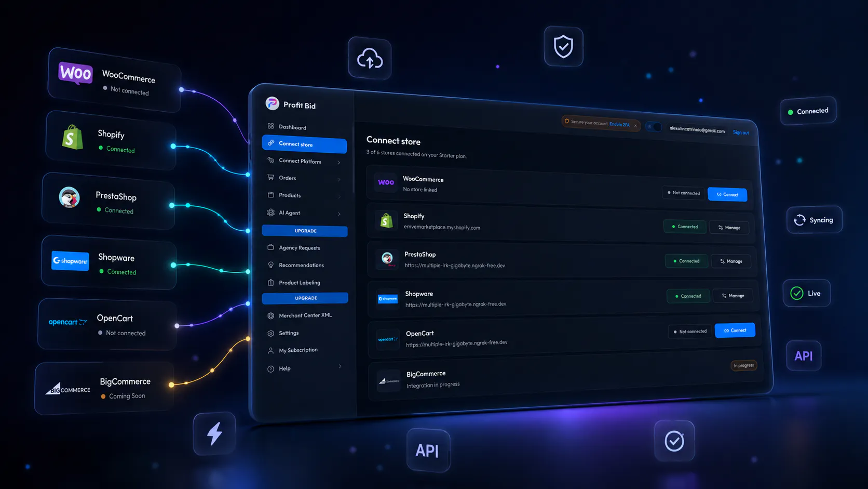Open Merchant Center XML in the sidebar
Viewport: 868px width, 489px height.
point(305,315)
